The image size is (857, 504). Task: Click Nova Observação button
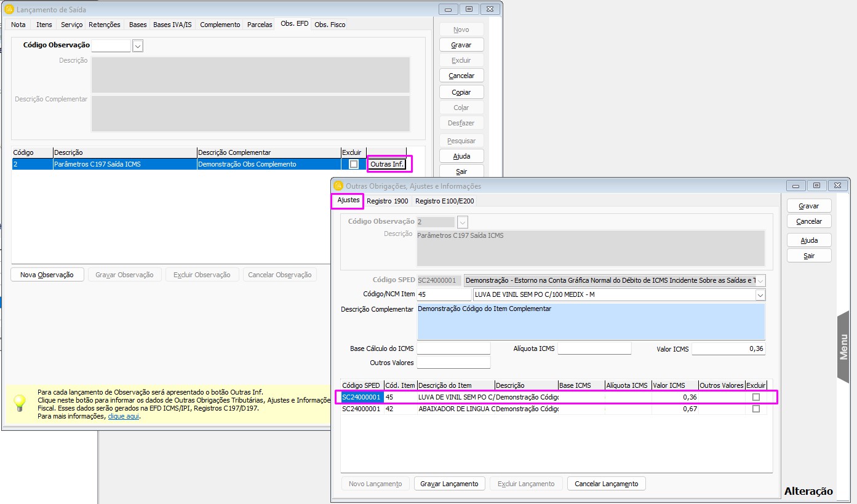click(47, 275)
